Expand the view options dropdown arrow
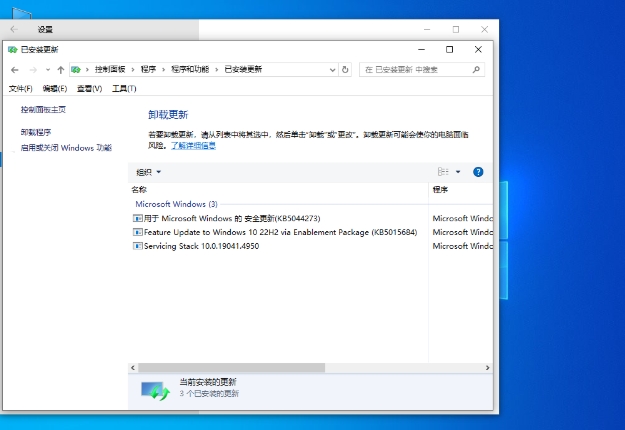Screen dimensions: 625x430 pos(458,172)
